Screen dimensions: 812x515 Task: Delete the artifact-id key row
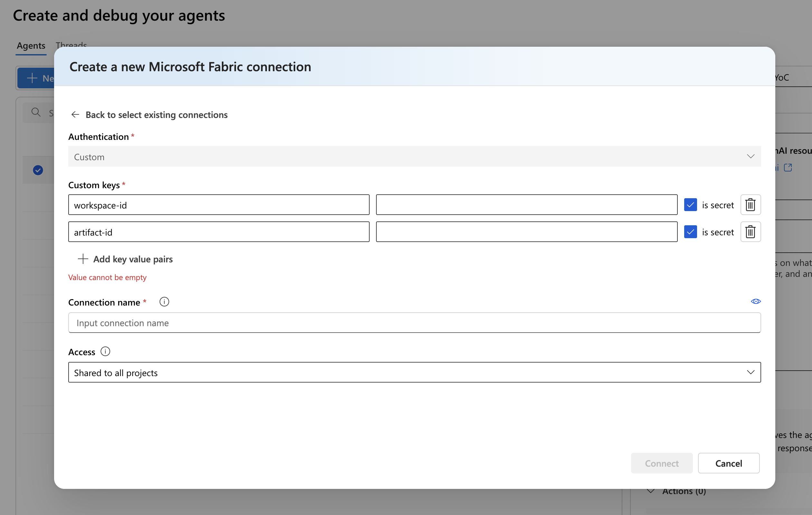click(750, 232)
